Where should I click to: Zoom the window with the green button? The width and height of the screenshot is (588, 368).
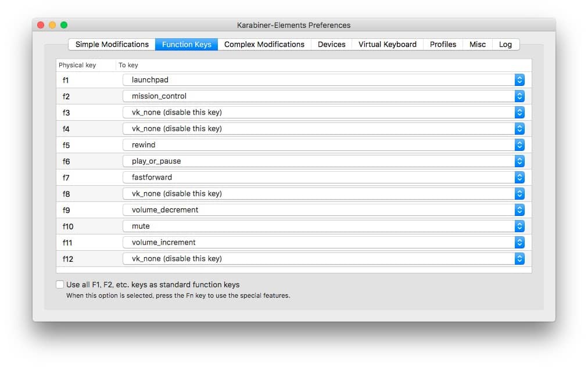(64, 25)
